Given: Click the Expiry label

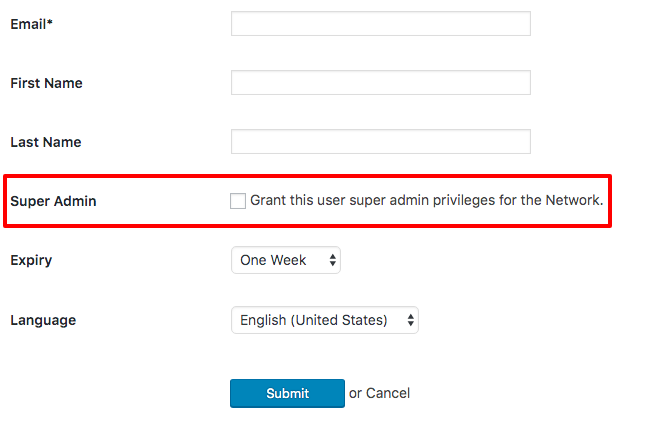Looking at the screenshot, I should click(31, 260).
